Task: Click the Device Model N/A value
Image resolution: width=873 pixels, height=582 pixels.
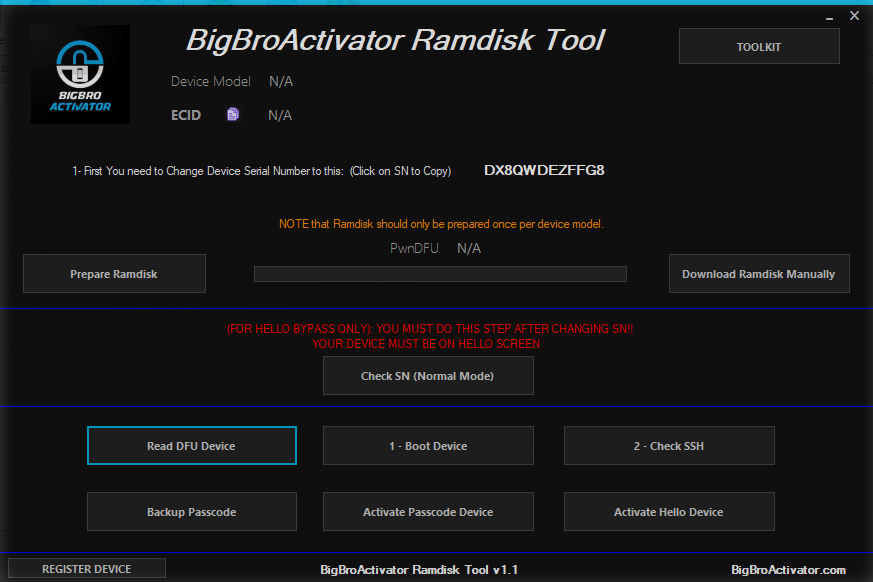Action: pos(280,81)
